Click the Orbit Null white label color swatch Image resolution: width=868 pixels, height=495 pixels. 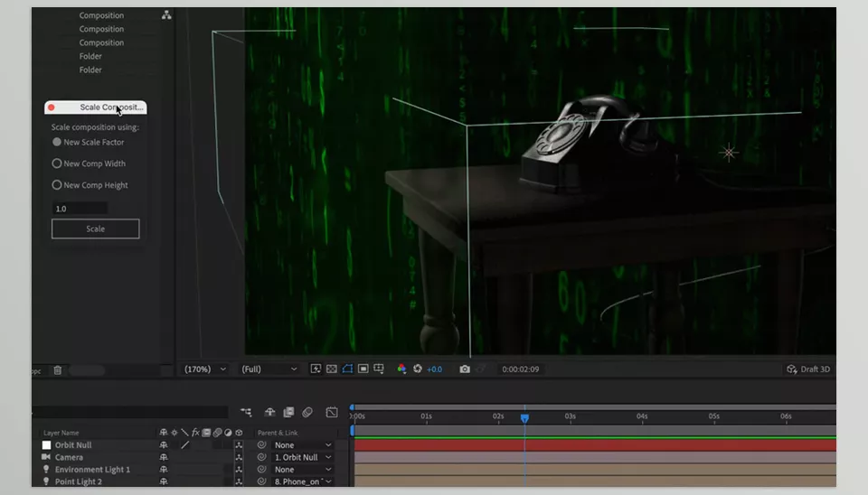46,445
